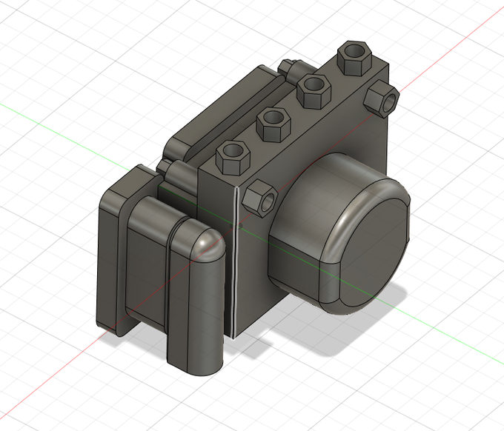Click the second hex nut from the front on top
This screenshot has width=504, height=431.
coord(273,124)
